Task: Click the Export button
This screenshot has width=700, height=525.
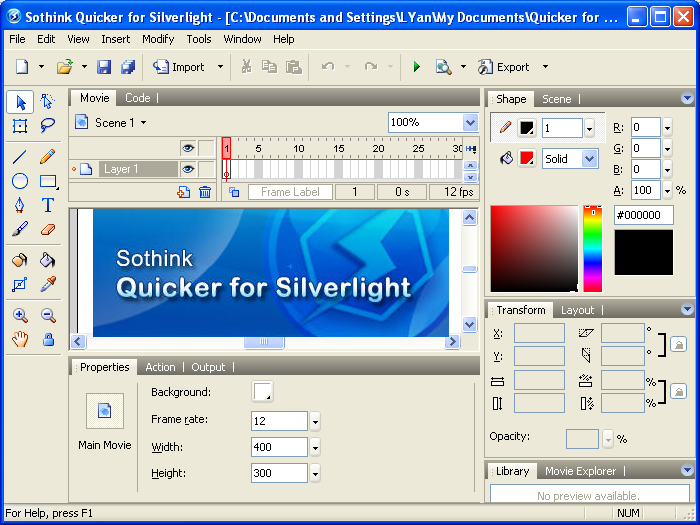Action: 504,67
